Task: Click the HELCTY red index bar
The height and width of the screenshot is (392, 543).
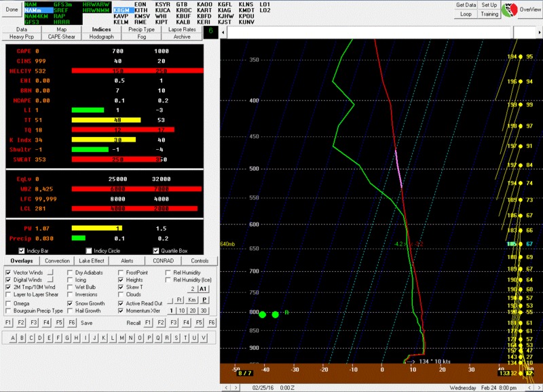Action: (137, 71)
